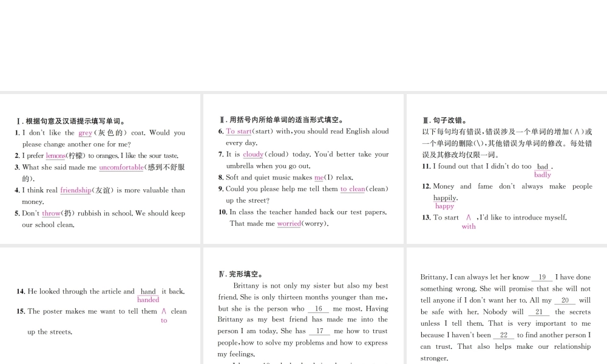
Task: Click the answer 'throw' in question 5
Action: tap(51, 214)
